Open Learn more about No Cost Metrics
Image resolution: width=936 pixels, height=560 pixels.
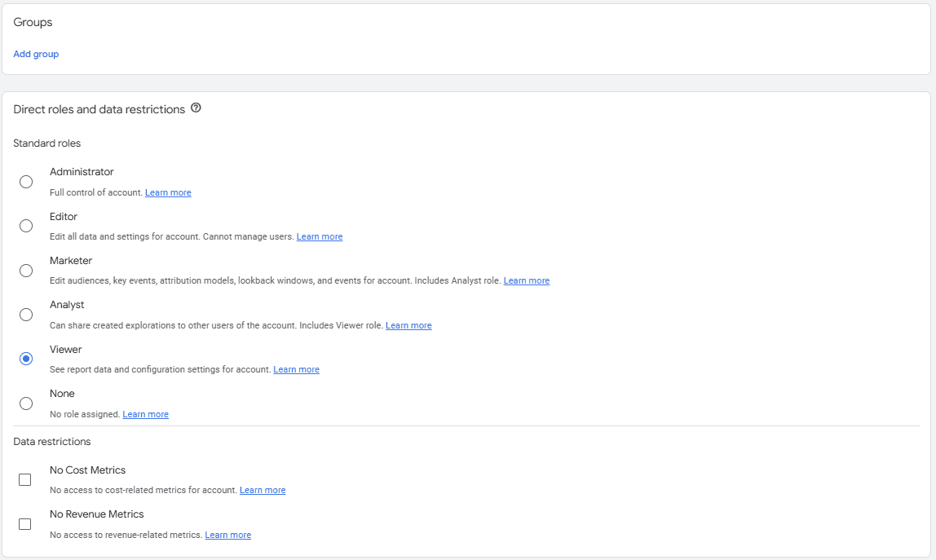[x=263, y=490]
